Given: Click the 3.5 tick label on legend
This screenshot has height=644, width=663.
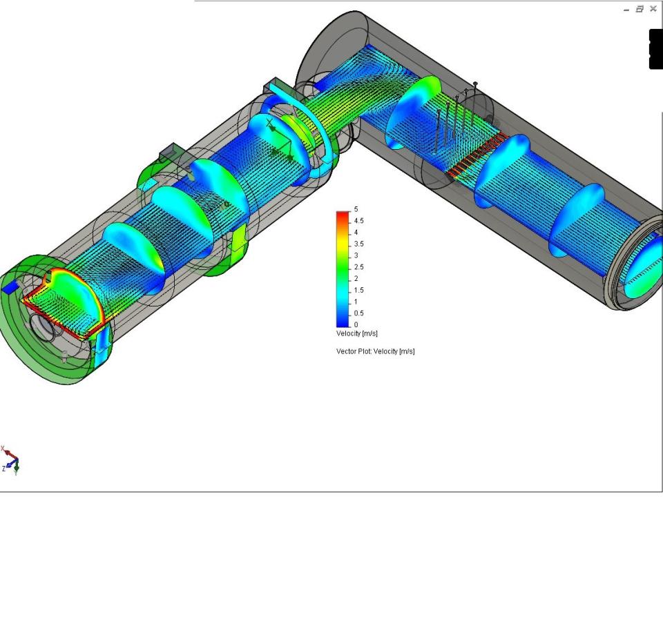Looking at the screenshot, I should [359, 244].
